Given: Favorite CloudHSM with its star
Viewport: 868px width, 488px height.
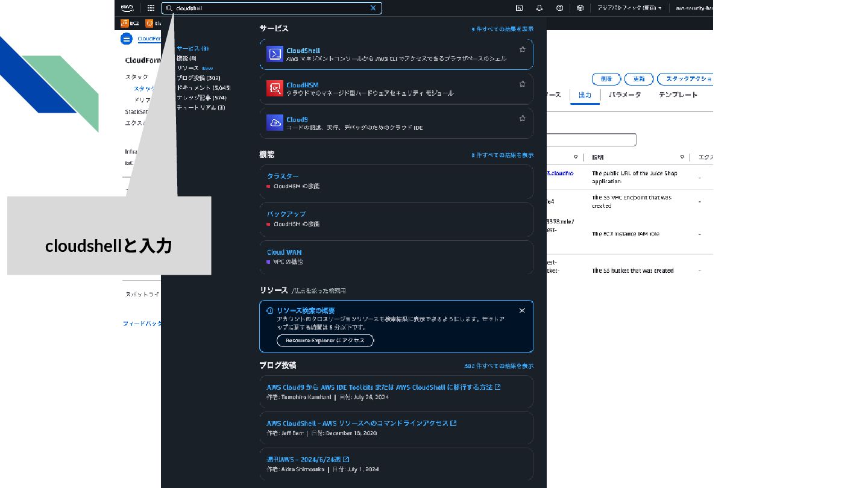Looking at the screenshot, I should coord(522,84).
